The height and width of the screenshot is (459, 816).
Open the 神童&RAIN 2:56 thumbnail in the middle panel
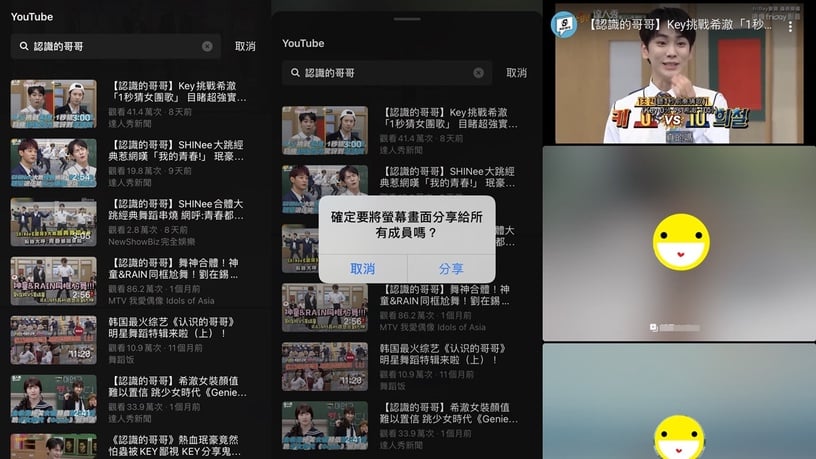[325, 308]
